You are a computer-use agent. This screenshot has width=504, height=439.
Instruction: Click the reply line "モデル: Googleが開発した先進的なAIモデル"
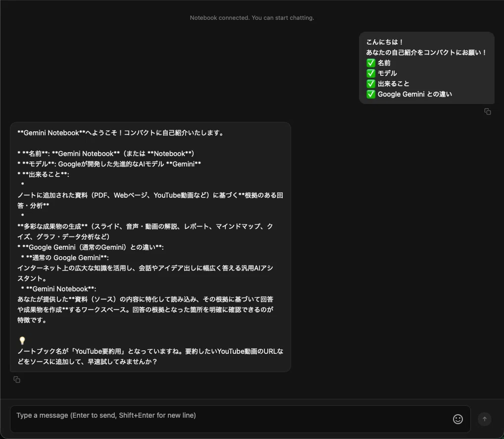[109, 164]
